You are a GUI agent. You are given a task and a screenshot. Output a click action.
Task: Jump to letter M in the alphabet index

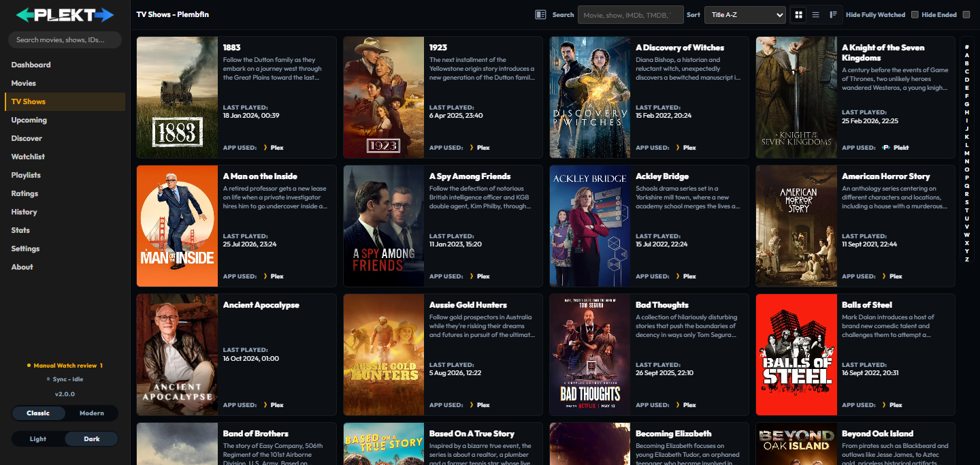(966, 153)
